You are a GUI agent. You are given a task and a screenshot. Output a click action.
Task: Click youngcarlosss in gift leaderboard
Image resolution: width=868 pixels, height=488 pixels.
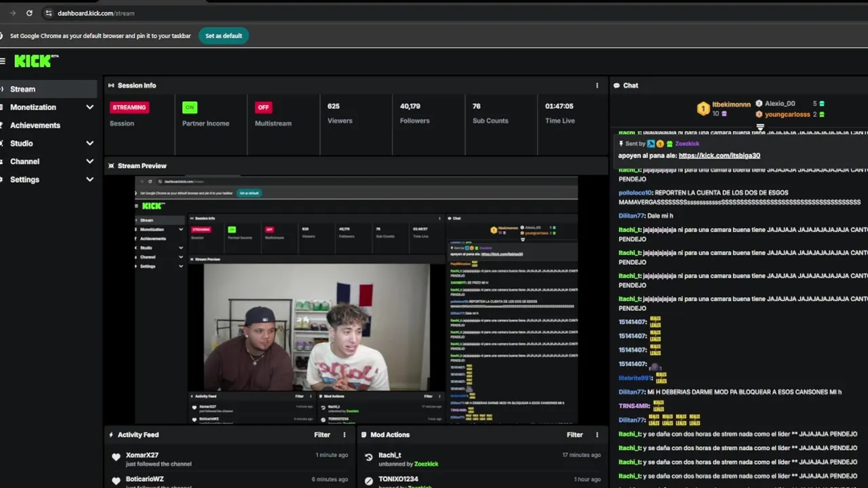(x=787, y=115)
